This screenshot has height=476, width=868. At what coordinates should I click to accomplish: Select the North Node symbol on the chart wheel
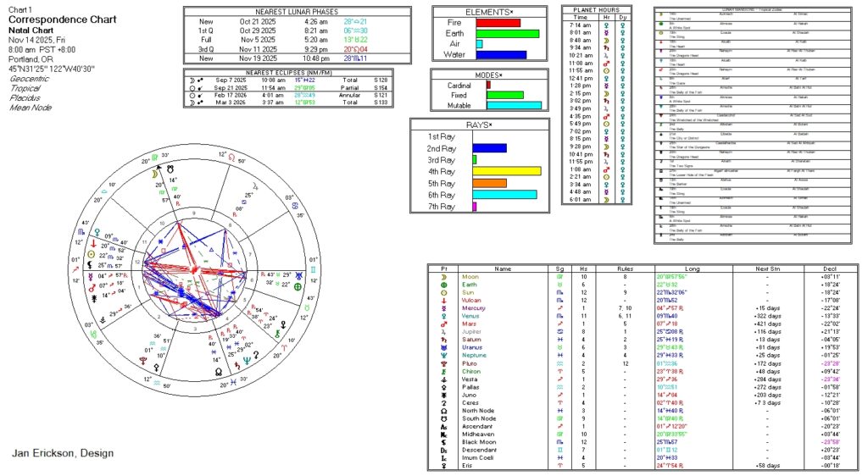pos(218,371)
